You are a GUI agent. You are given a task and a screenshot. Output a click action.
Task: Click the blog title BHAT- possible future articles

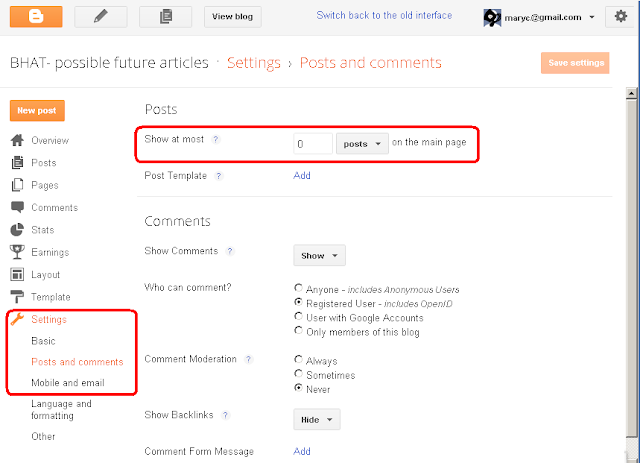point(109,63)
